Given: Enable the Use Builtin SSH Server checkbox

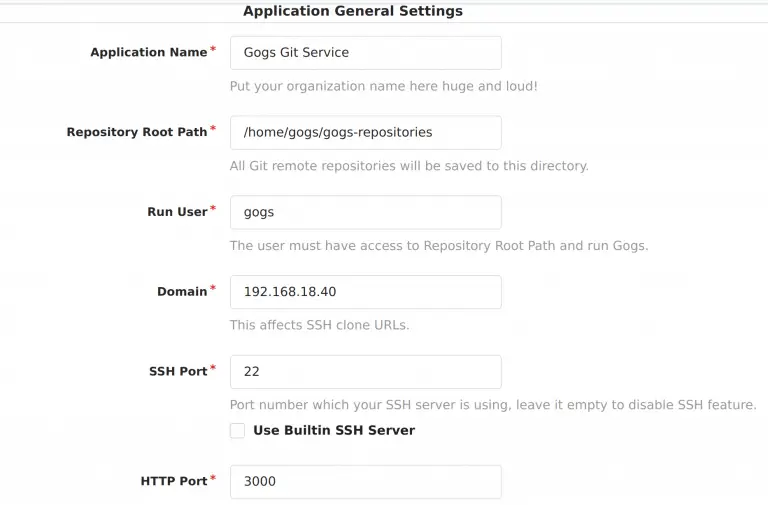Looking at the screenshot, I should coord(237,430).
